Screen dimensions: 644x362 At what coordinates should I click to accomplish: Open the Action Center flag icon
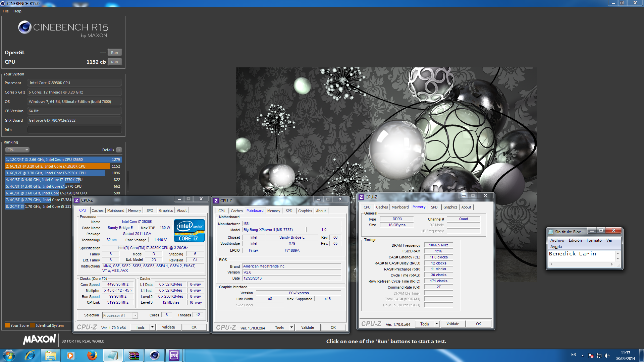pos(591,356)
